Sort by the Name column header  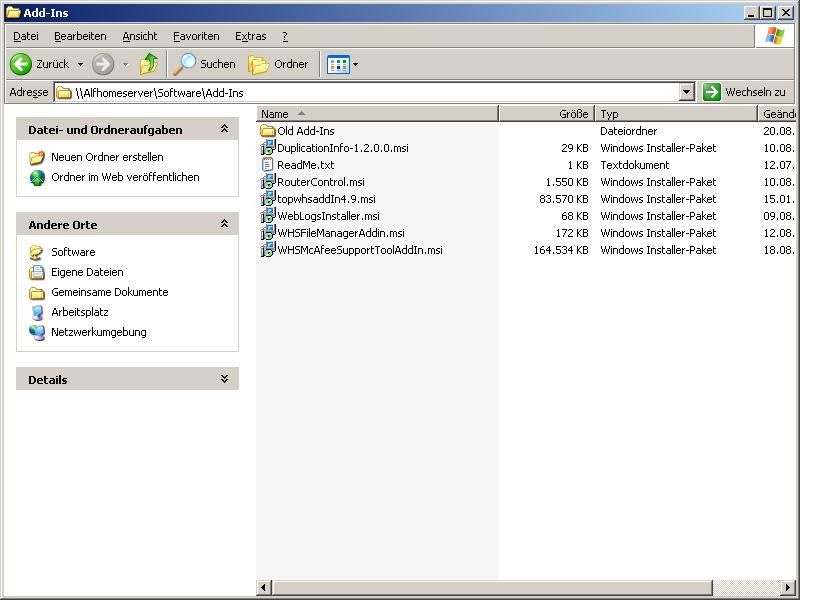click(x=377, y=114)
